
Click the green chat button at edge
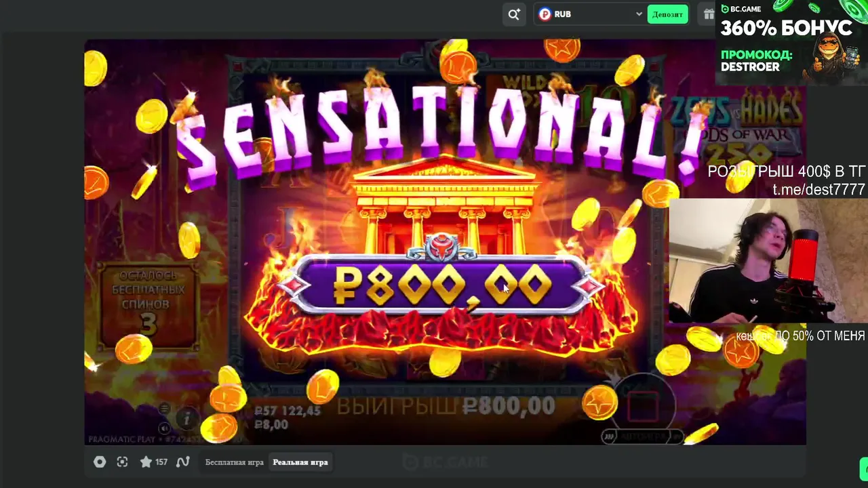[864, 468]
